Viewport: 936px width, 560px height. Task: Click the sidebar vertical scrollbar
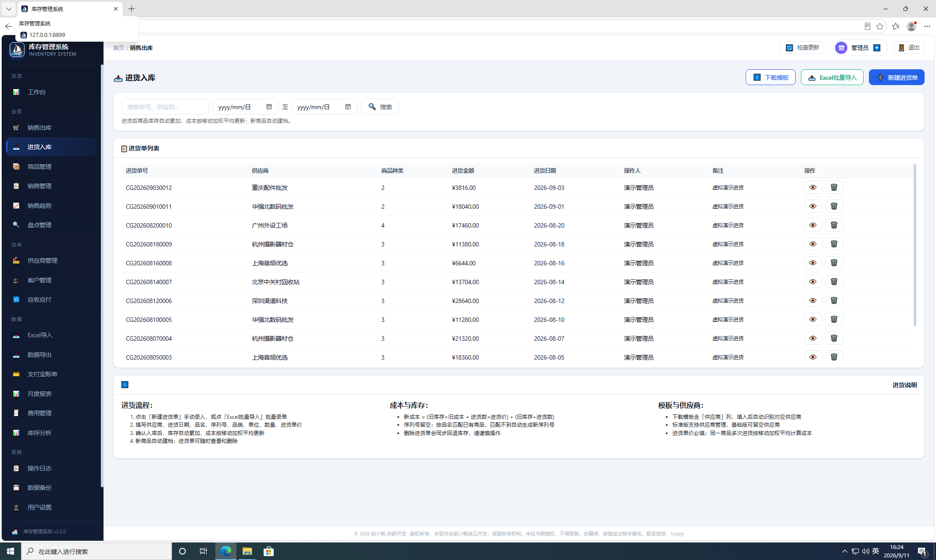click(102, 275)
